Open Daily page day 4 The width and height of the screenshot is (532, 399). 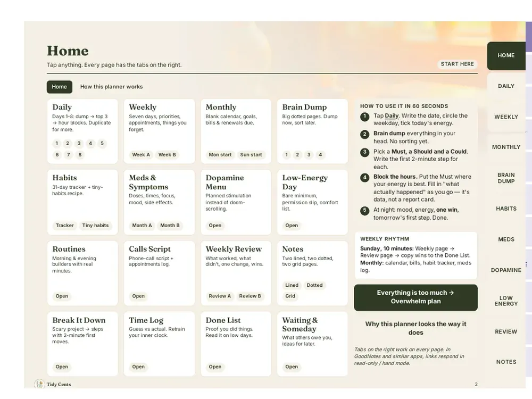click(x=90, y=144)
